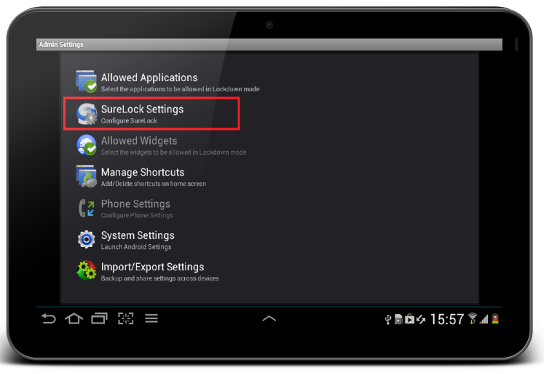544x374 pixels.
Task: Click the Wi-Fi signal status icon
Action: point(472,318)
